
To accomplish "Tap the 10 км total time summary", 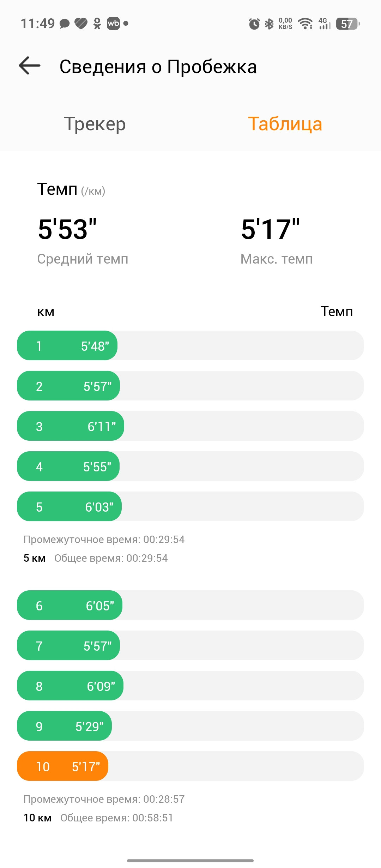I will point(98,818).
